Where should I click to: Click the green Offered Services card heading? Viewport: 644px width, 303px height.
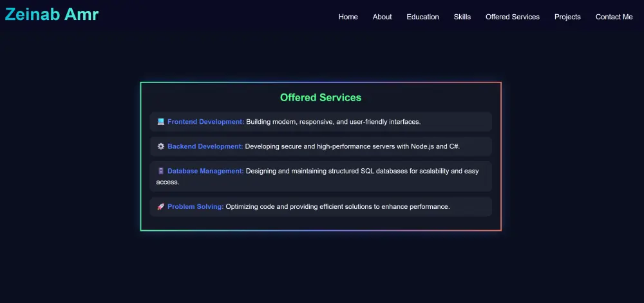click(x=321, y=98)
